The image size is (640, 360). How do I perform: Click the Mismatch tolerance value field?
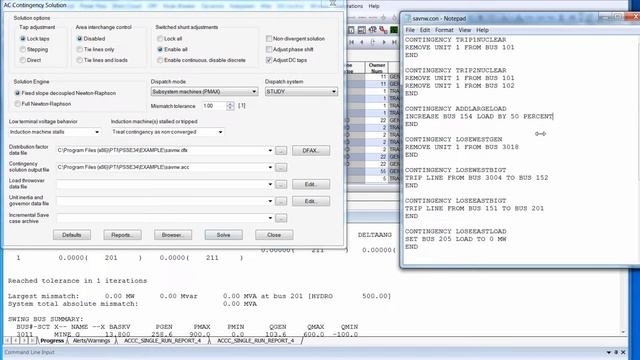214,106
